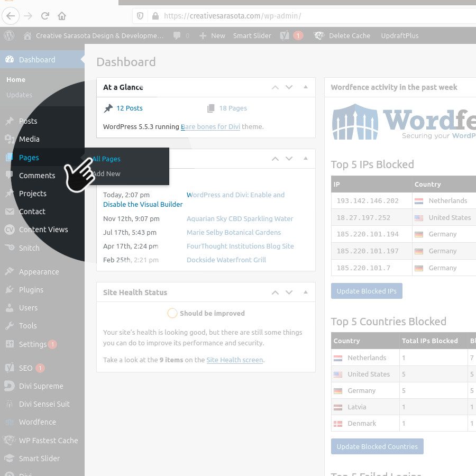The image size is (476, 476).
Task: Open WP Fastest Cache sidebar item
Action: [x=48, y=440]
